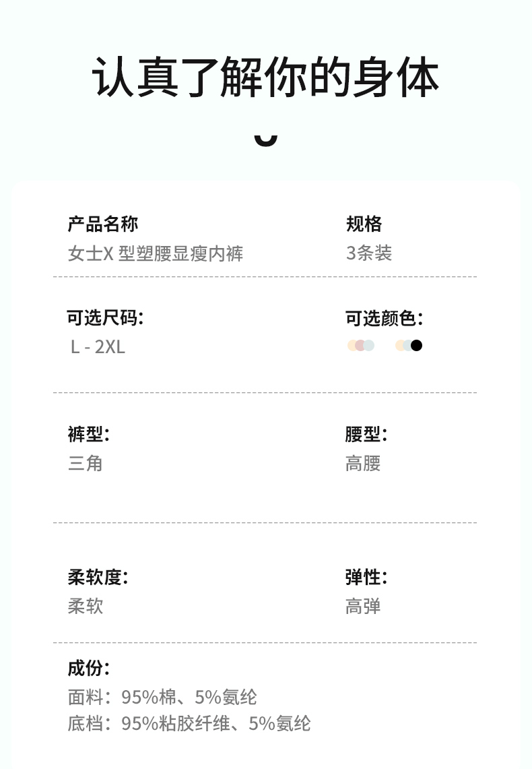Click the product name 女士X 型塑腰显瘦内裤

pos(156,253)
